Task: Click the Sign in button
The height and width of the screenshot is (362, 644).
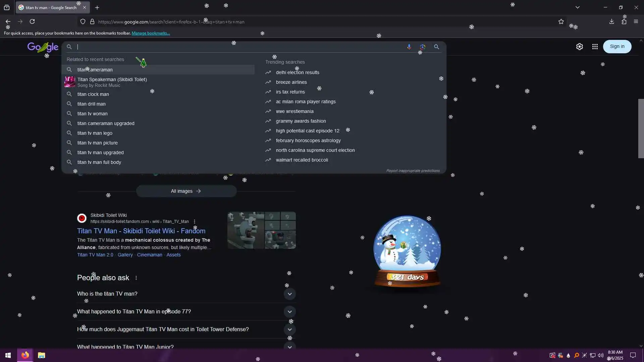Action: click(x=617, y=47)
